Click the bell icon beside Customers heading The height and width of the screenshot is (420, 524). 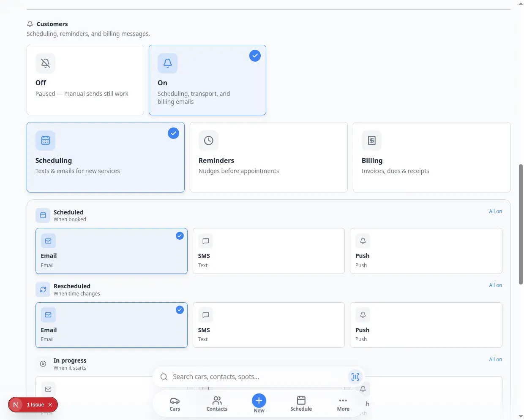[30, 24]
